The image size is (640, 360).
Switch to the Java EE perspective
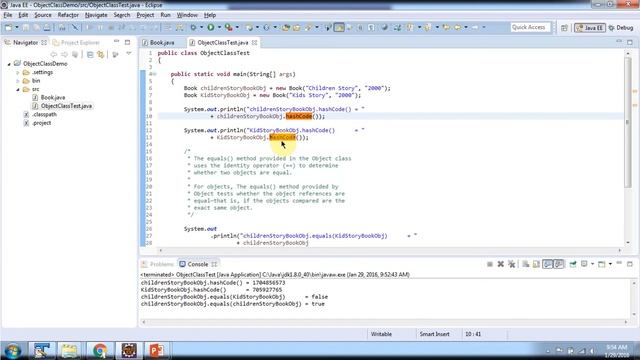(589, 28)
